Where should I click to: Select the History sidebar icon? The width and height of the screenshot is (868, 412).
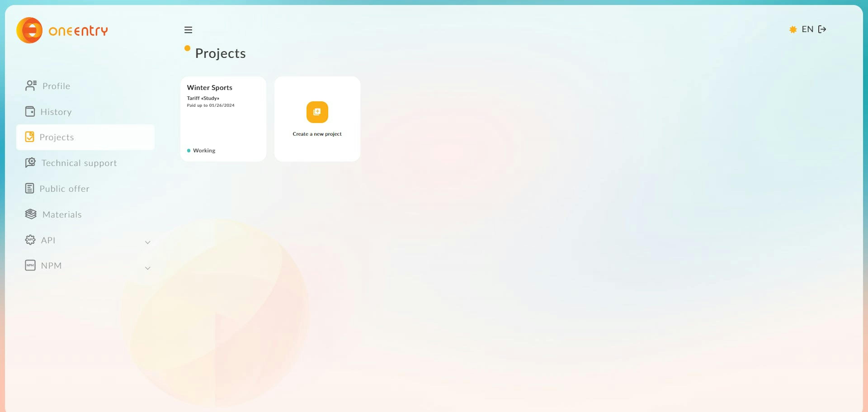pyautogui.click(x=29, y=111)
